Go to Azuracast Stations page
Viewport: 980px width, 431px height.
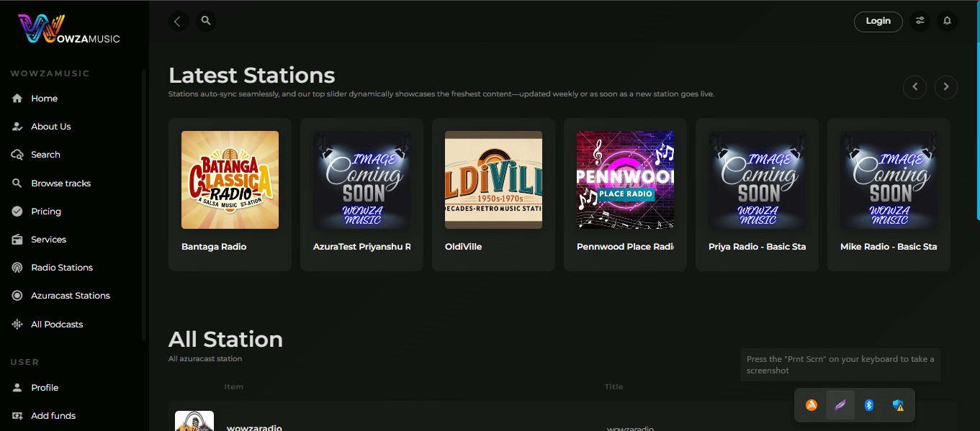pos(70,296)
